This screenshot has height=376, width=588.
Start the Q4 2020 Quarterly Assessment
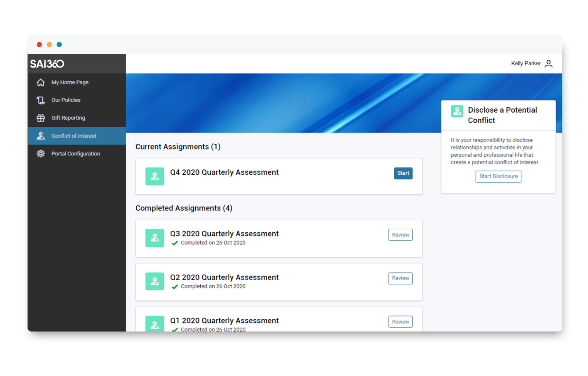coord(403,173)
